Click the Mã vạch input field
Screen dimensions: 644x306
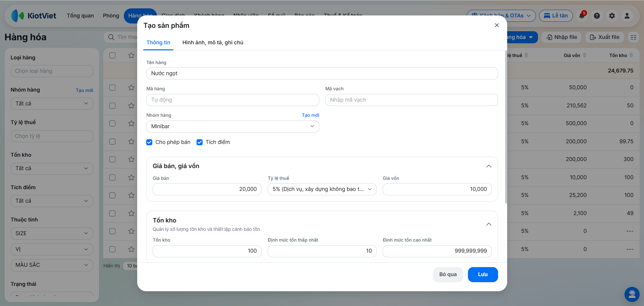coord(412,100)
